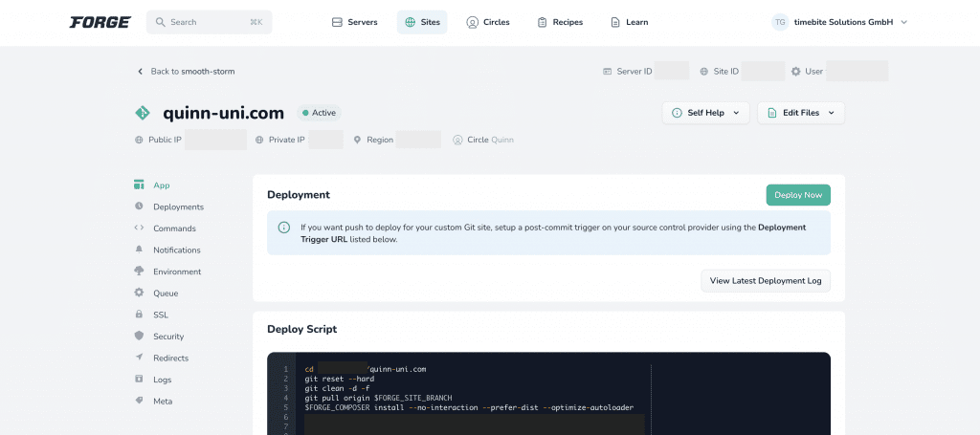Click the Recipes clipboard icon
The width and height of the screenshot is (980, 435).
point(542,23)
